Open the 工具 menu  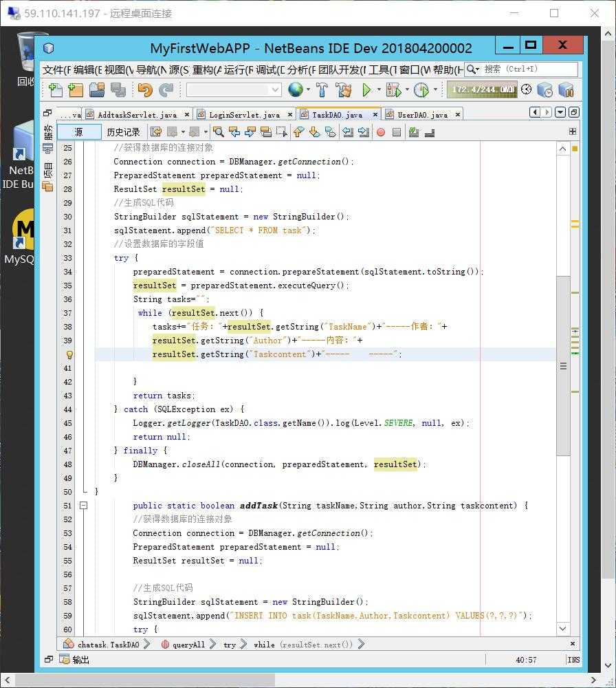point(383,69)
